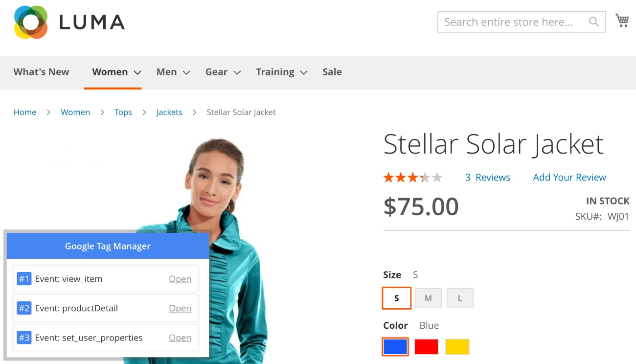Choose size M option
Image resolution: width=636 pixels, height=364 pixels.
pos(428,298)
